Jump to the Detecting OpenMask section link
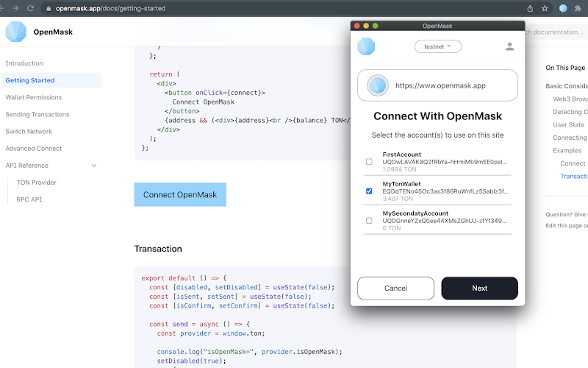The width and height of the screenshot is (588, 368). point(570,112)
